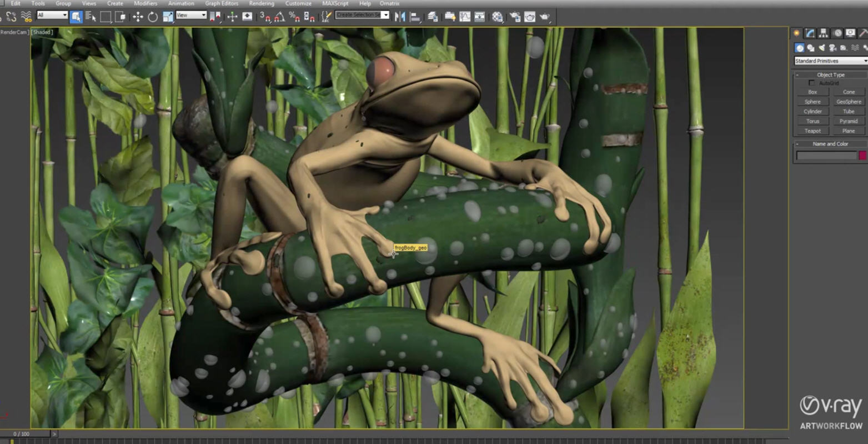The width and height of the screenshot is (868, 444).
Task: Choose the Rectangular Selection Region tool
Action: [106, 17]
